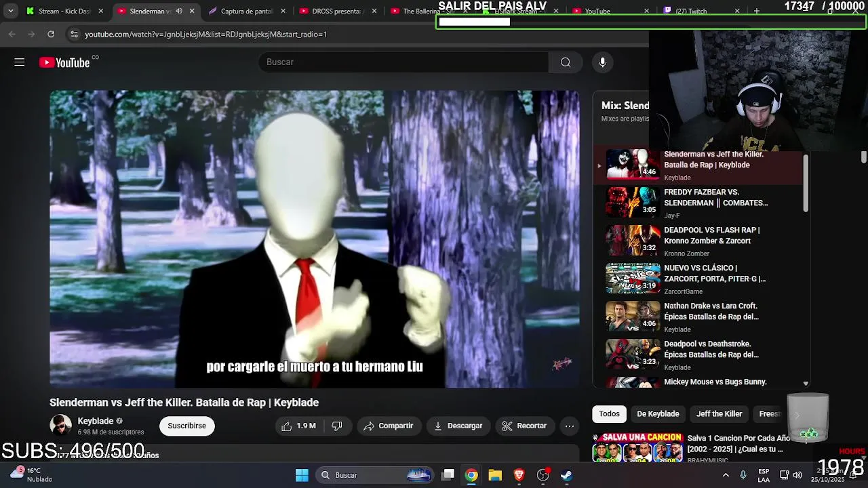This screenshot has height=488, width=868.
Task: Select Mickey Mouse vs Bugs Bunny title
Action: [x=715, y=382]
